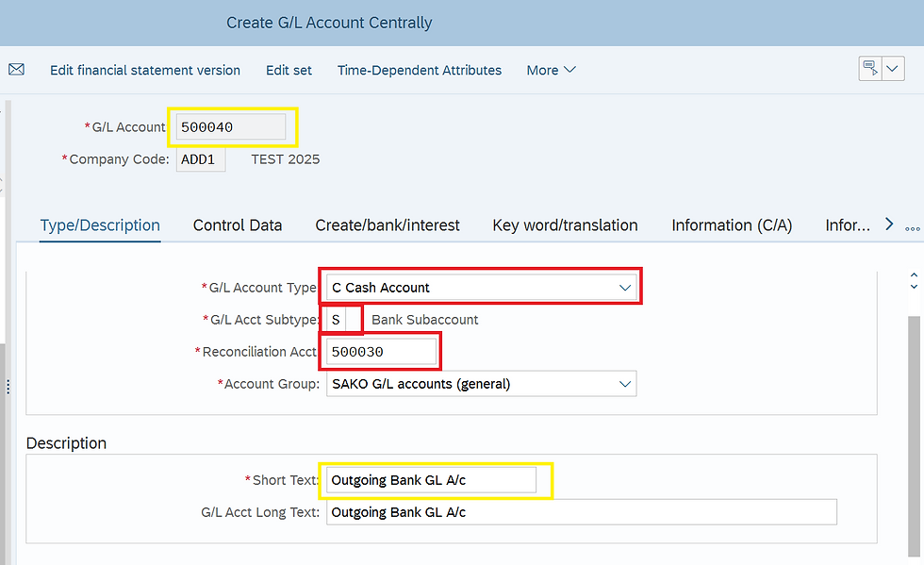Click the G/L Account field showing 500040
The width and height of the screenshot is (924, 565).
(232, 126)
